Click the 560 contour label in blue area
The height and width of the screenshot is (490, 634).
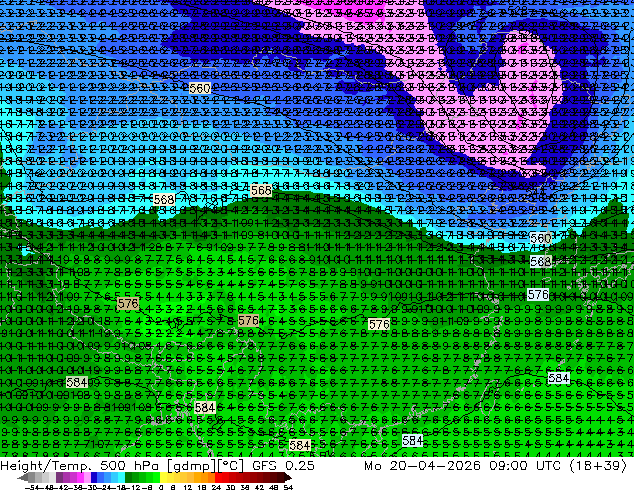(x=200, y=88)
